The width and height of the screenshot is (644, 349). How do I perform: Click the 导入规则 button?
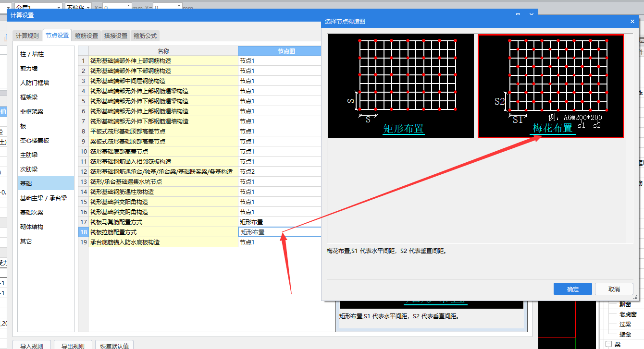[x=31, y=346]
